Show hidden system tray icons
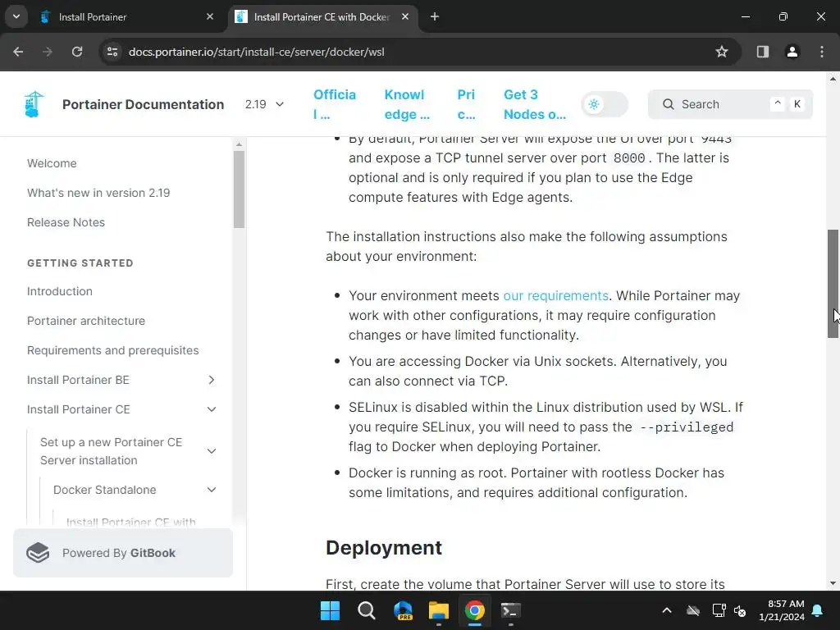Screen dimensions: 840x630 click(x=667, y=610)
